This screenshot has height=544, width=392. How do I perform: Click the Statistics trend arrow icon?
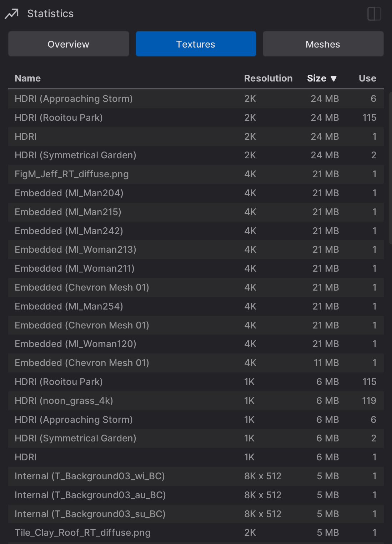pyautogui.click(x=11, y=14)
